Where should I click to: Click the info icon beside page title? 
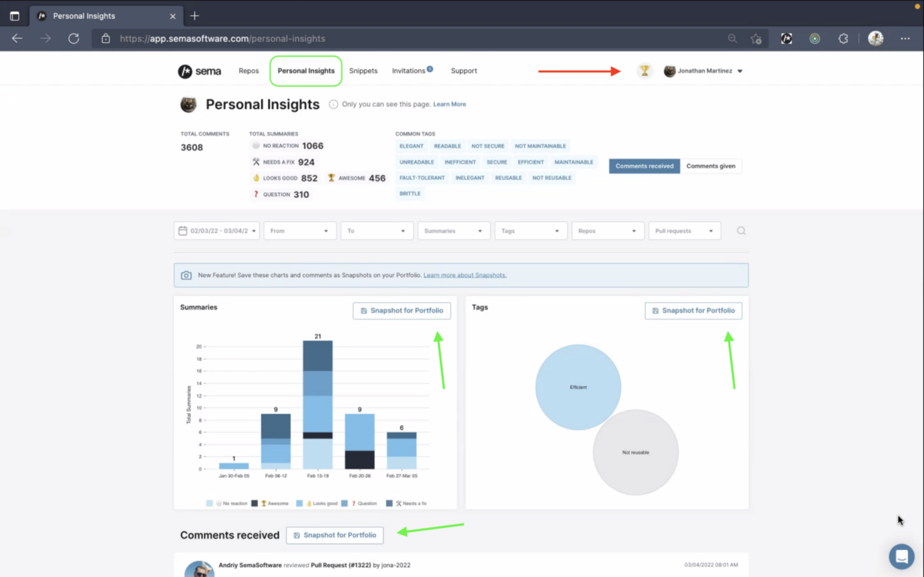pos(333,104)
